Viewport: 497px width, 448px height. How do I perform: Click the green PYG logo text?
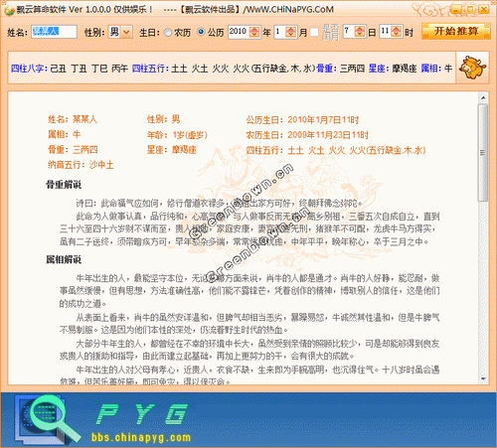142,414
